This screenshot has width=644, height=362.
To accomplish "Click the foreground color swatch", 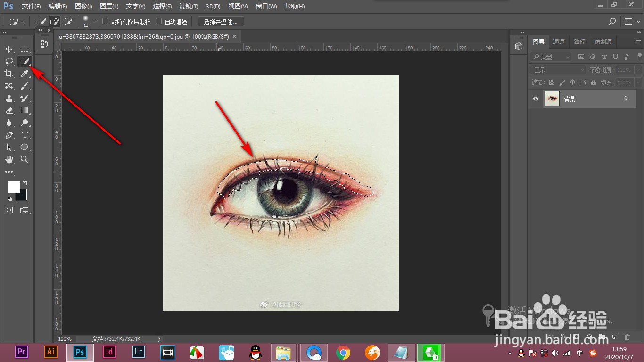I will click(x=14, y=187).
